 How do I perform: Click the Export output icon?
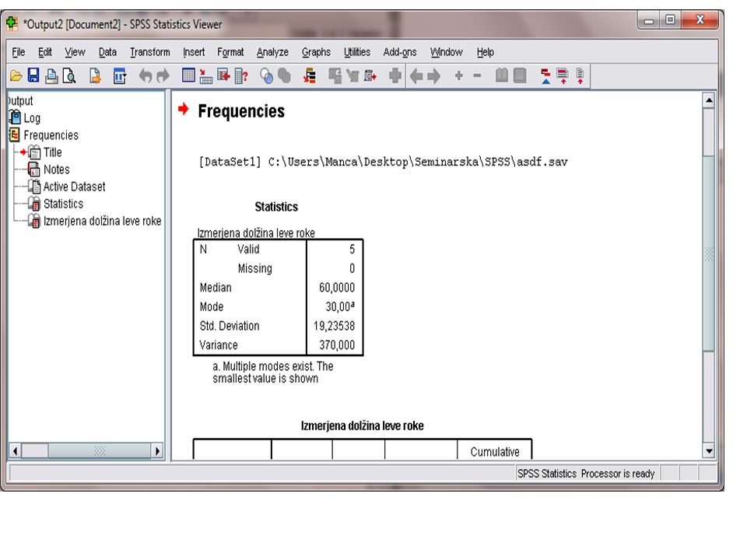point(95,75)
